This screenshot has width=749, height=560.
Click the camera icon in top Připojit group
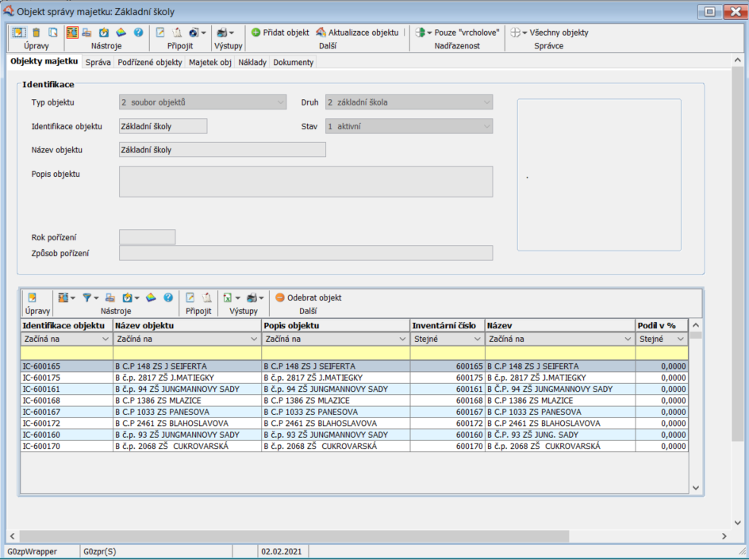[x=193, y=33]
